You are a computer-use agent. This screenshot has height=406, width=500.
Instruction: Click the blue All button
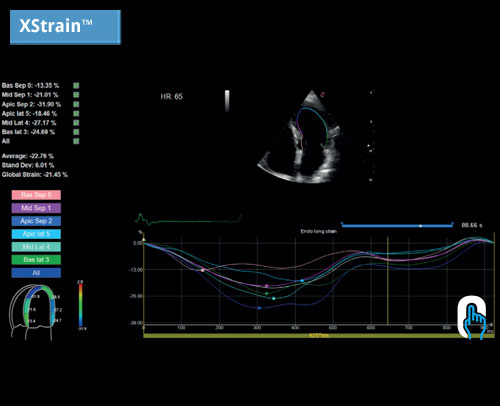click(x=36, y=273)
